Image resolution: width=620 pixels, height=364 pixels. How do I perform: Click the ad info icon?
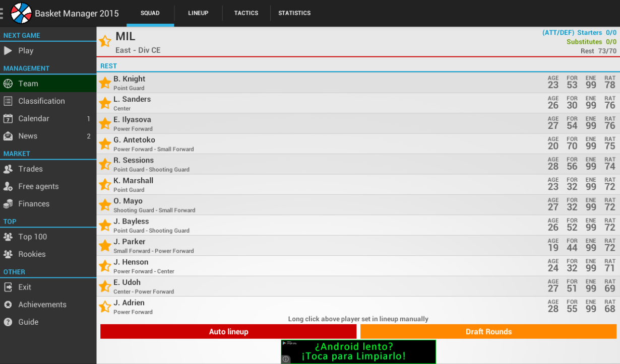coord(286,359)
